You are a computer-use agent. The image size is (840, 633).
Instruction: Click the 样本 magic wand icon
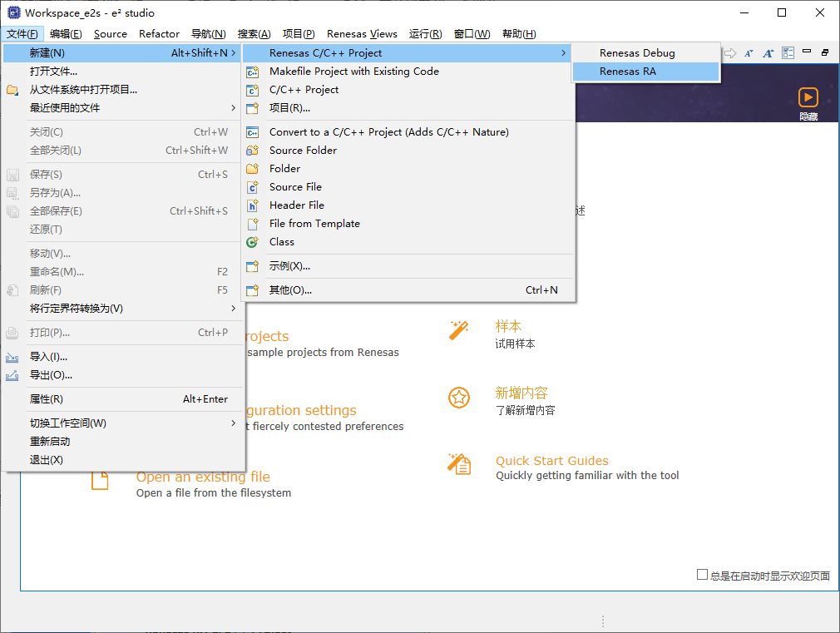459,330
